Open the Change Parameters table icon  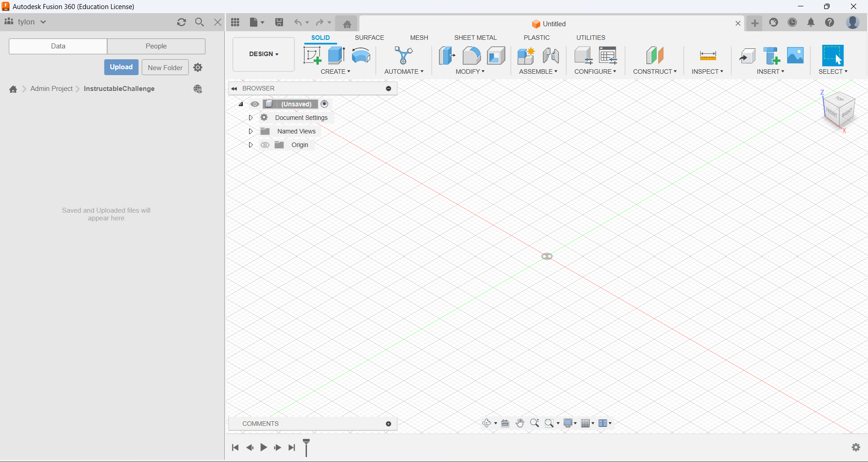click(x=608, y=55)
